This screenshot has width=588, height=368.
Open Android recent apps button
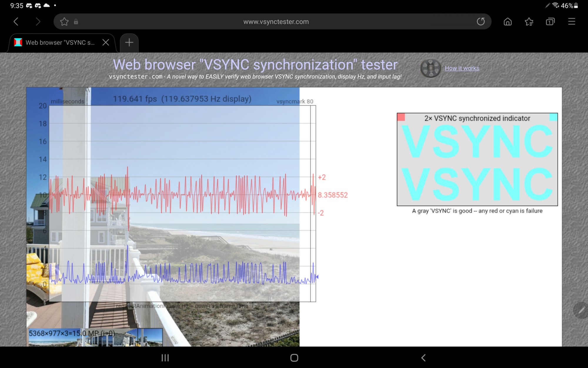pyautogui.click(x=165, y=358)
